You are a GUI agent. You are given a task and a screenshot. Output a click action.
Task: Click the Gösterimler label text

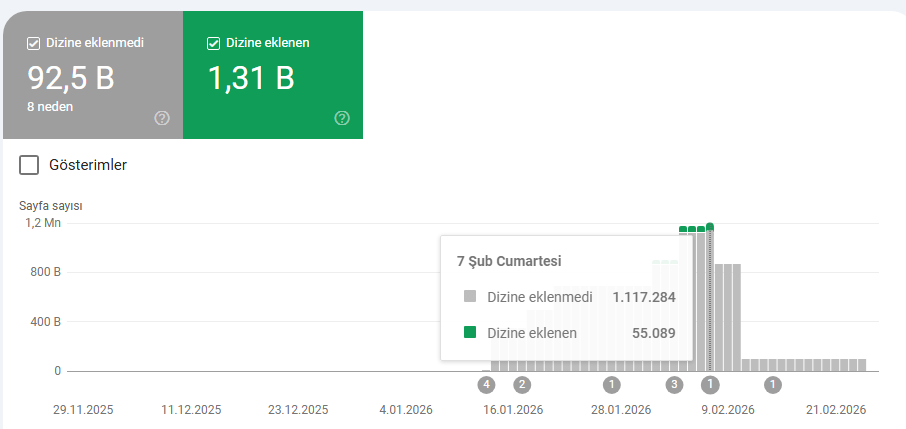(x=88, y=165)
